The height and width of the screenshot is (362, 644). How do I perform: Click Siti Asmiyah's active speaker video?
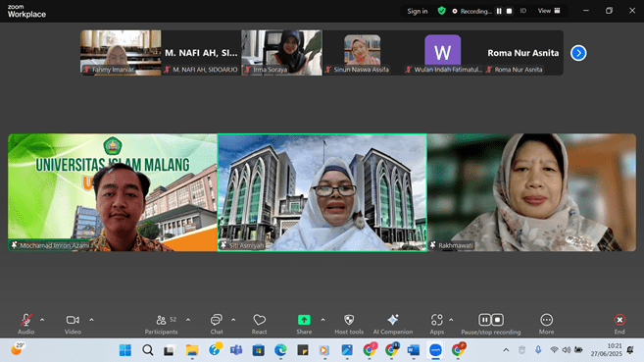[x=322, y=192]
